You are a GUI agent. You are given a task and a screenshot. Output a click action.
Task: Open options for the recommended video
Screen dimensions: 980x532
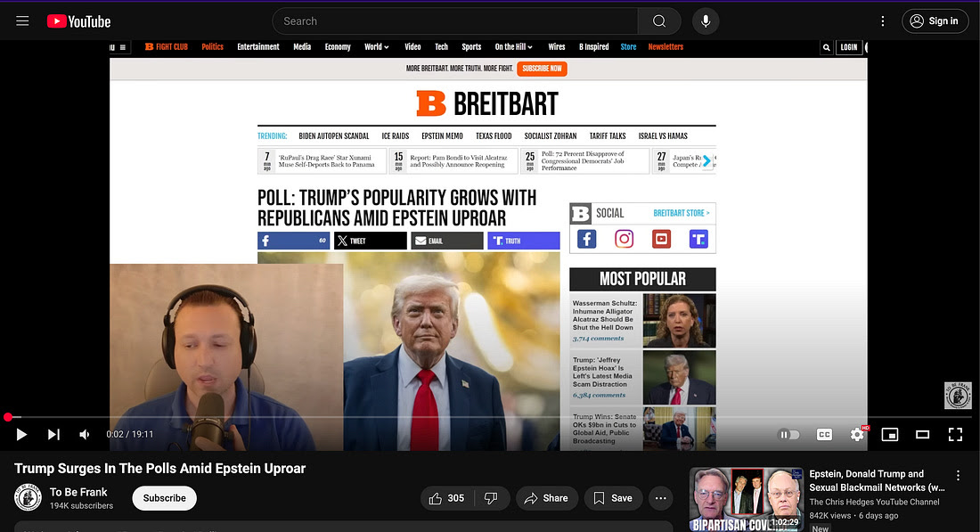click(x=958, y=476)
